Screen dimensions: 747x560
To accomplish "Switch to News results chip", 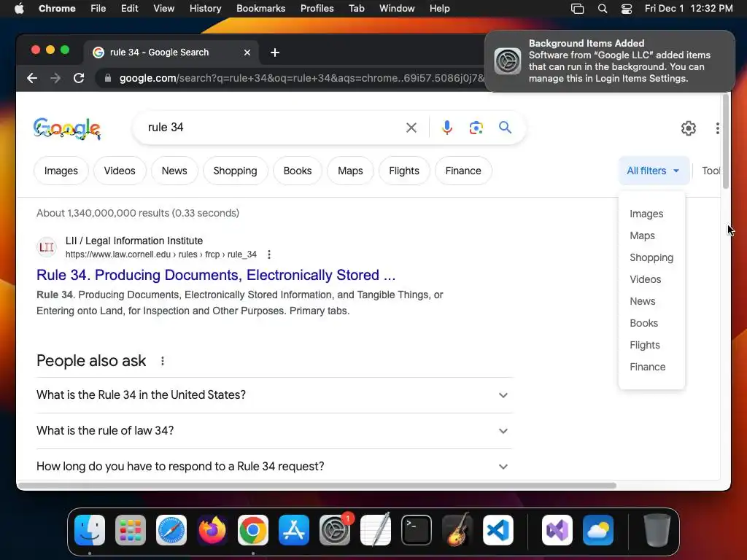I will tap(174, 171).
